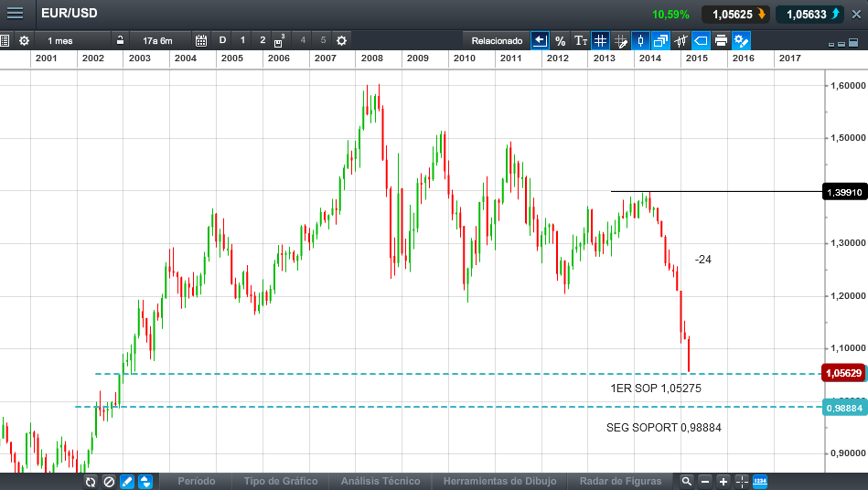Select the D default layout button

point(222,40)
